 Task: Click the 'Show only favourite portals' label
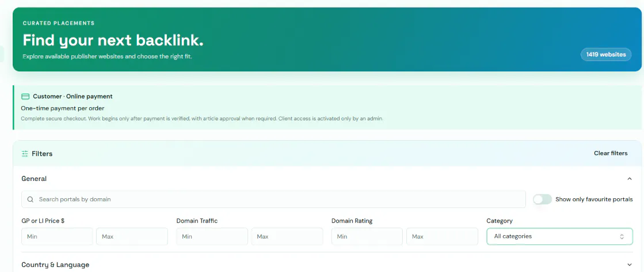point(594,199)
